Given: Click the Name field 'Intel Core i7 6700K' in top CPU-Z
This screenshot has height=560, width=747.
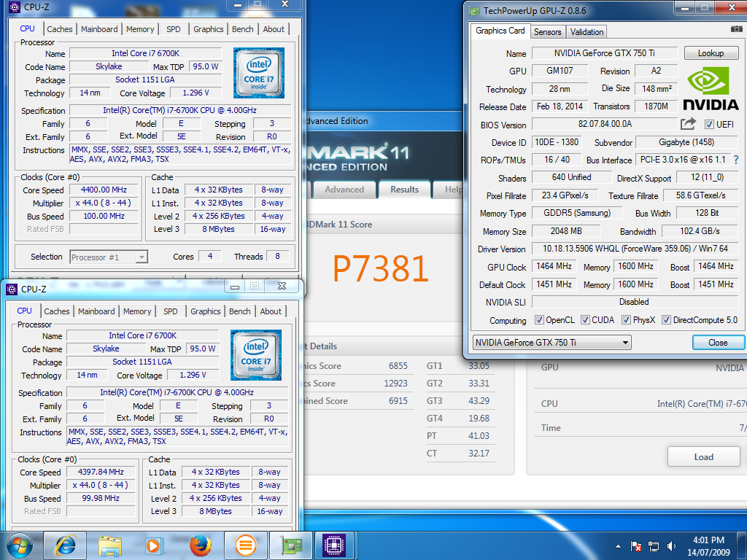Looking at the screenshot, I should [x=146, y=53].
